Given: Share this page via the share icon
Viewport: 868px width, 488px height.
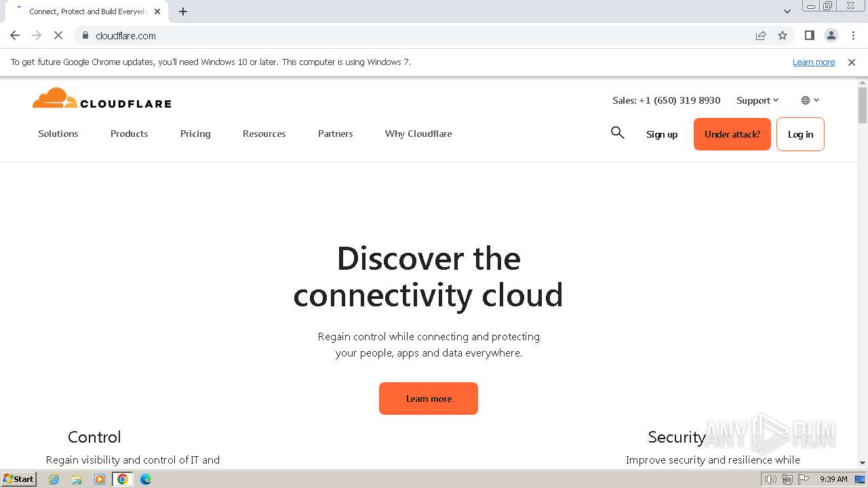Looking at the screenshot, I should (x=761, y=35).
